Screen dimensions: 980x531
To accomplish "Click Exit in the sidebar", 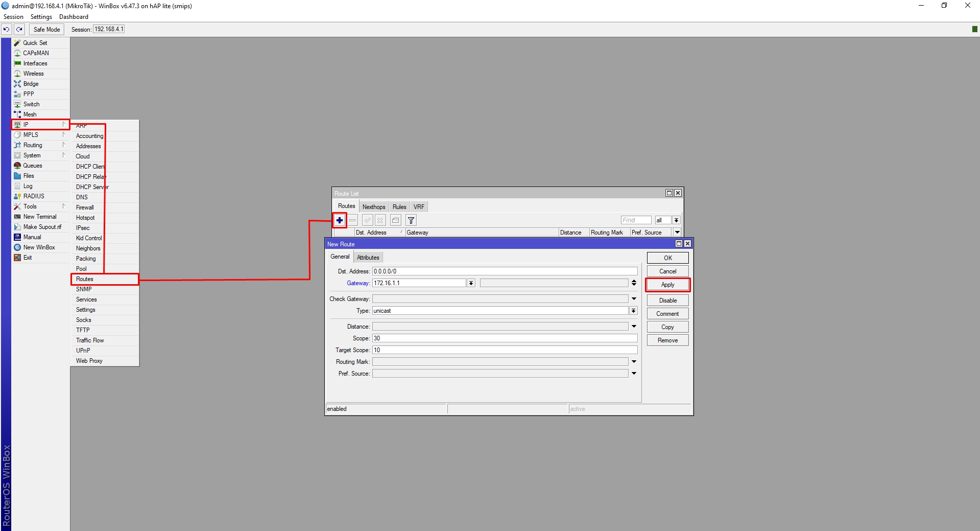I will [40, 258].
